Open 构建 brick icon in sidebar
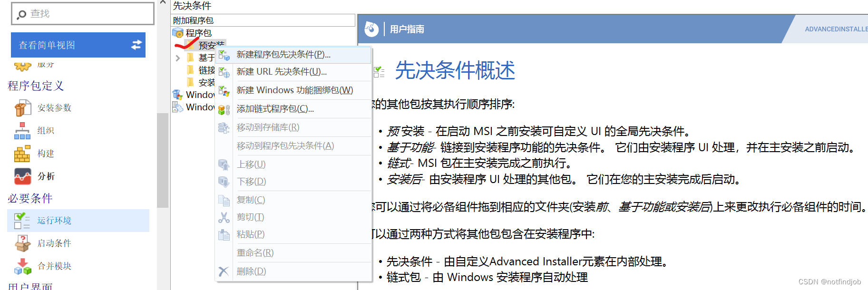This screenshot has width=868, height=290. tap(22, 154)
